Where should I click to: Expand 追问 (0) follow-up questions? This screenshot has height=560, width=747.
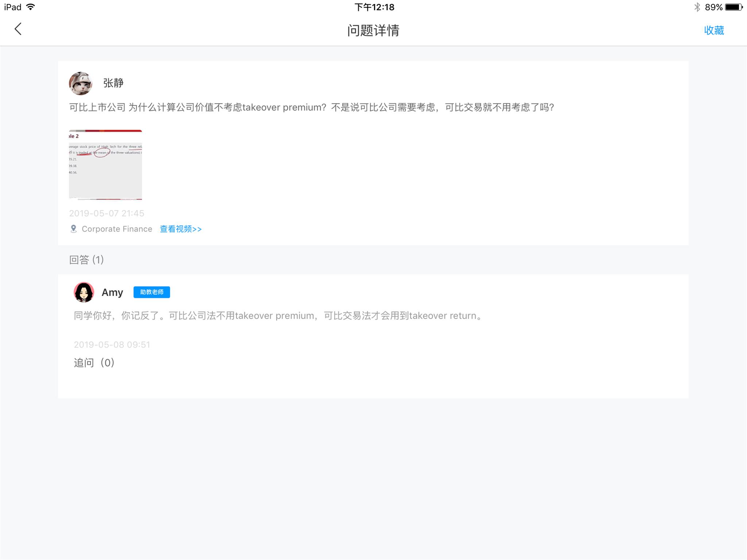94,363
